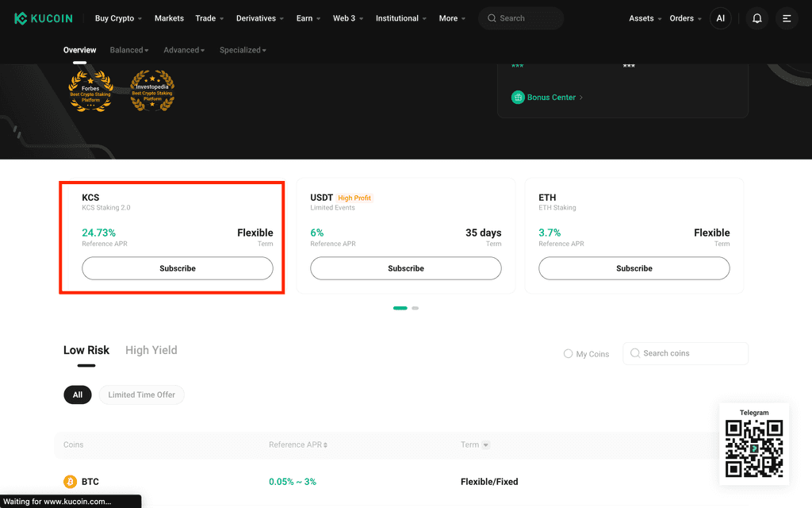This screenshot has width=812, height=508.
Task: Expand the Term column dropdown
Action: coord(486,444)
